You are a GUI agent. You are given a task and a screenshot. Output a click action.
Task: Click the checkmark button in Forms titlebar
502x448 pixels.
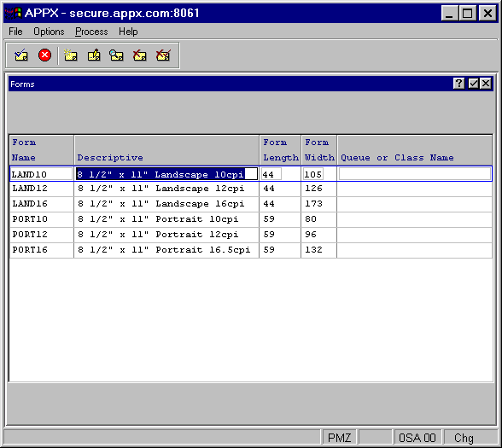[473, 84]
